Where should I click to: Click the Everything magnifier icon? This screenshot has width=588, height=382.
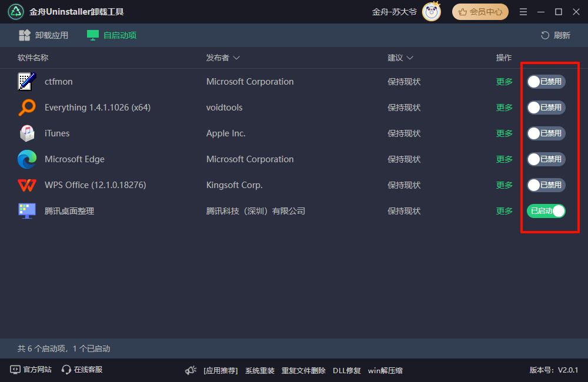[x=27, y=107]
